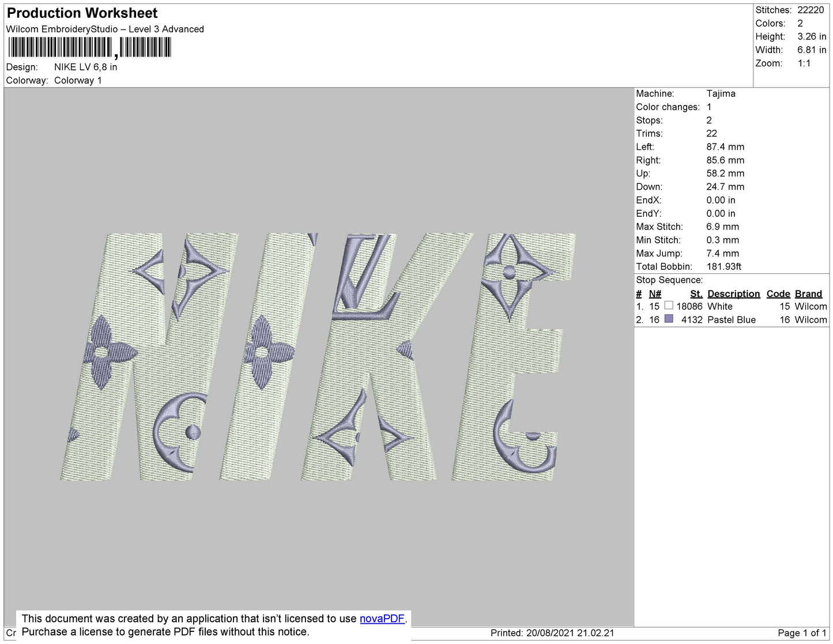The height and width of the screenshot is (644, 833).
Task: Click the width value '6.81 in'
Action: tap(812, 50)
